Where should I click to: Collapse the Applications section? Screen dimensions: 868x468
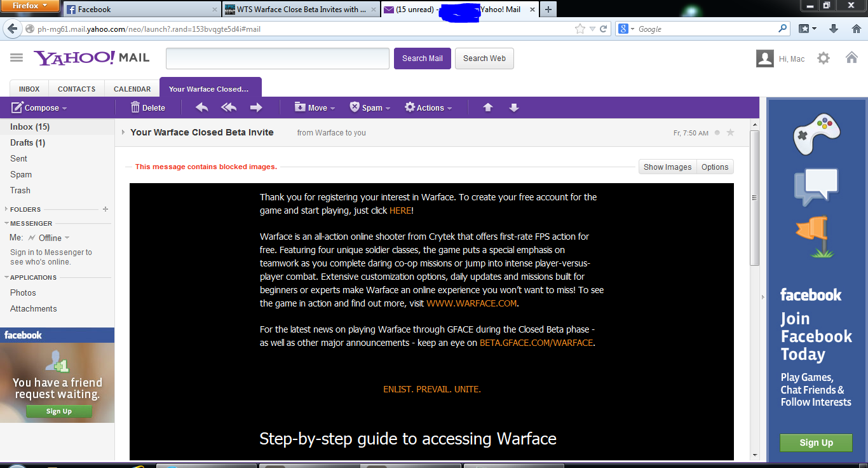[6, 277]
